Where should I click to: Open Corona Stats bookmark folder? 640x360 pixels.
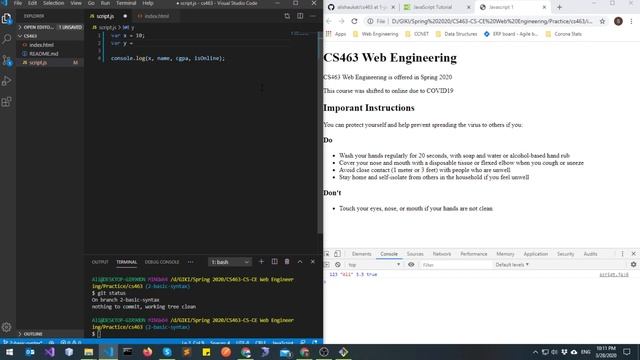(x=563, y=34)
